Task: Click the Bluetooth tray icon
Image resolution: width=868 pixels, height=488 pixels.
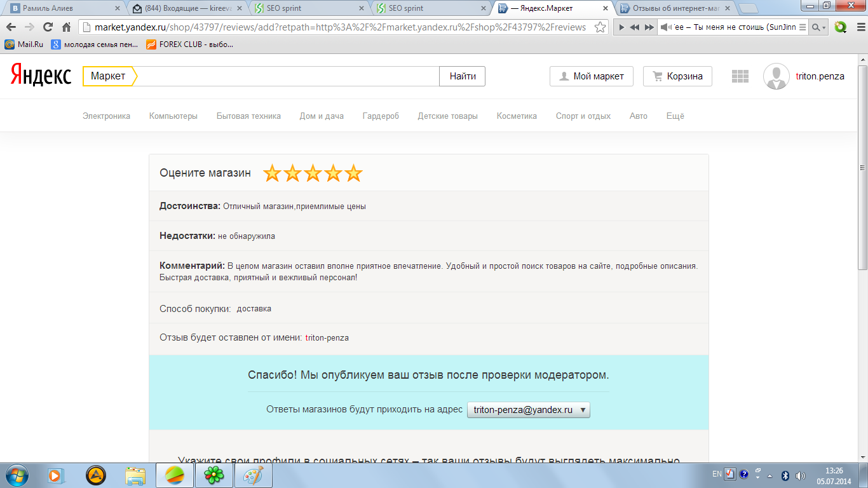Action: pos(785,475)
